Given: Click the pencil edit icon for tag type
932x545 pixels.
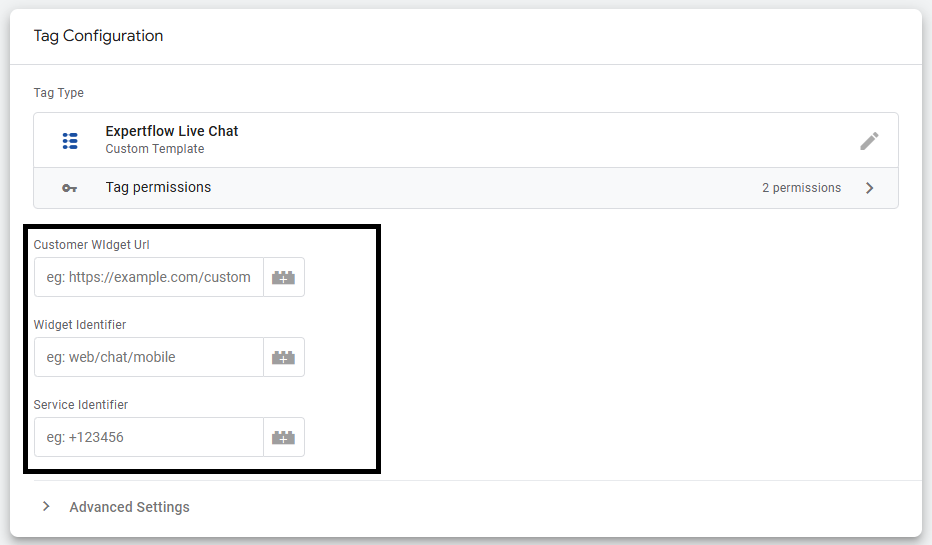Looking at the screenshot, I should tap(869, 141).
